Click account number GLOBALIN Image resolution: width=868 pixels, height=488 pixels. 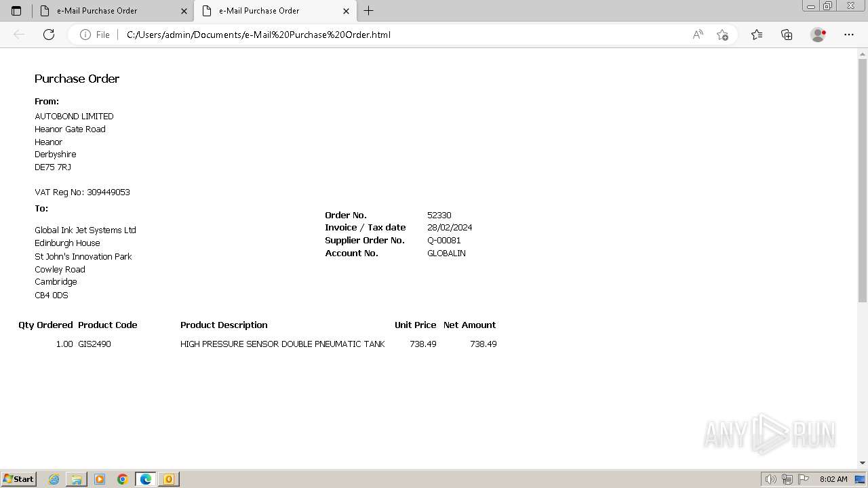click(x=446, y=253)
